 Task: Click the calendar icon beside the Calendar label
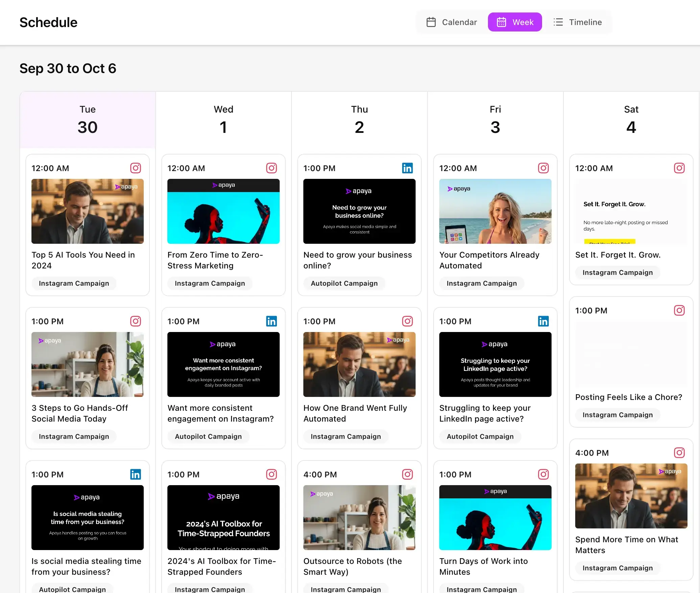click(x=431, y=22)
